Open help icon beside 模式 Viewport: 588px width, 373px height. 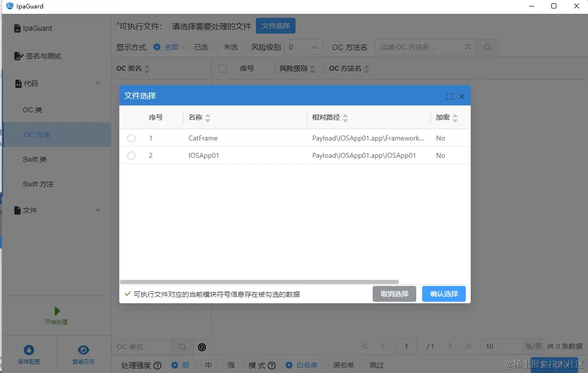coord(272,366)
